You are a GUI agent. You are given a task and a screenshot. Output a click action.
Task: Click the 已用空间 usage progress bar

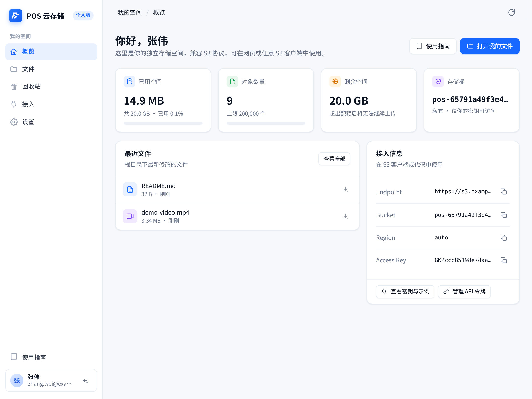(x=163, y=123)
